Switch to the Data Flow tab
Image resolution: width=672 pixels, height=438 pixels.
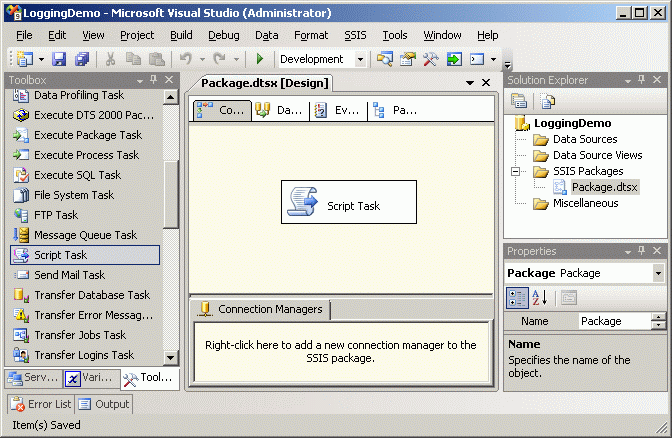tap(281, 111)
